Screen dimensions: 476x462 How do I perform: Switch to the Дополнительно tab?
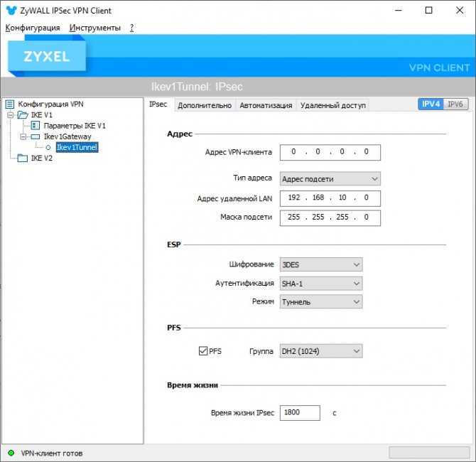tap(205, 105)
